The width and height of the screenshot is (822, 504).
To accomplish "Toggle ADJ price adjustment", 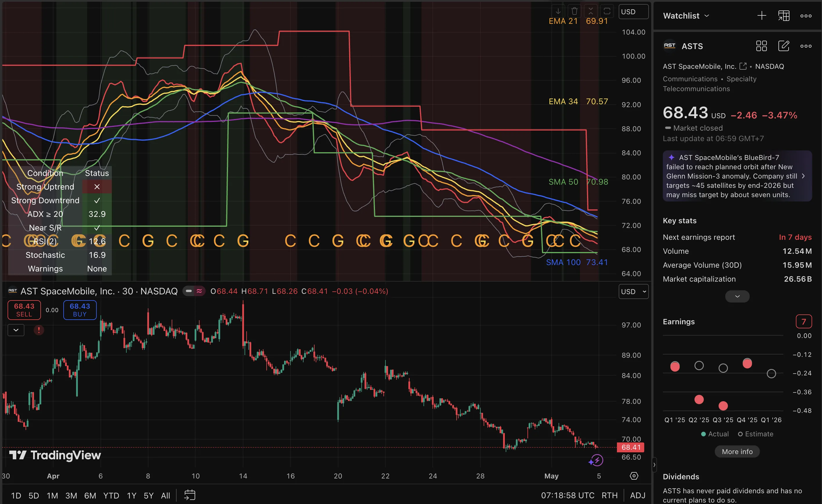I will click(x=638, y=495).
